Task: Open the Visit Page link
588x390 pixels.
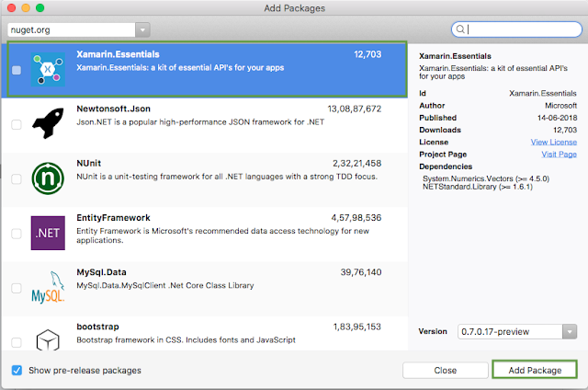Action: [559, 154]
